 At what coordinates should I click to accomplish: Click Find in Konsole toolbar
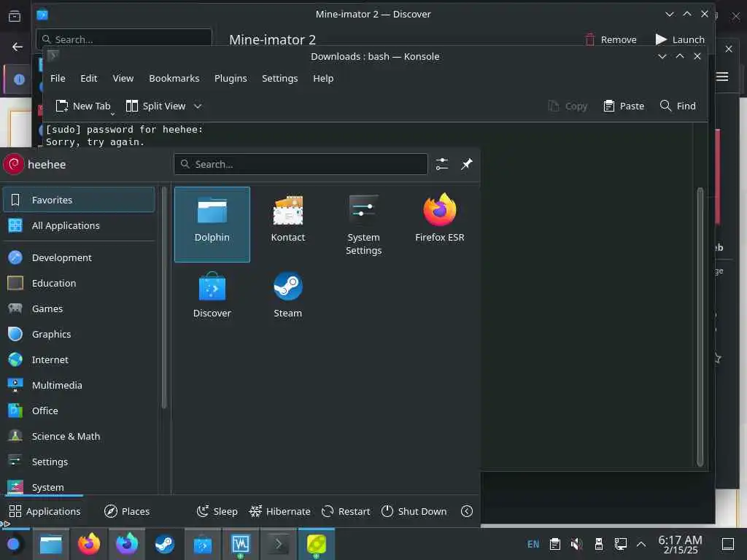(x=678, y=106)
